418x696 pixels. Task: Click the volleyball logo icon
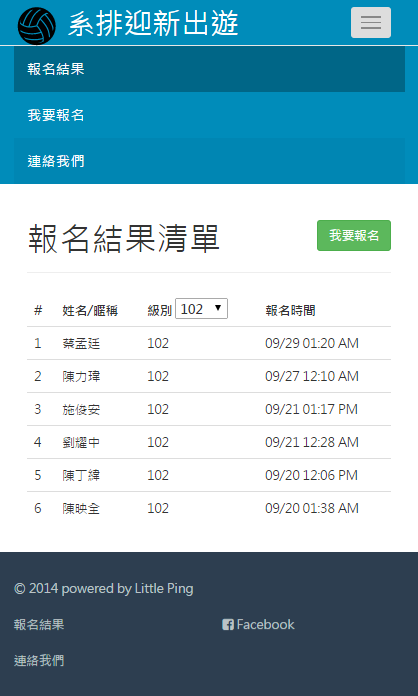[37, 26]
